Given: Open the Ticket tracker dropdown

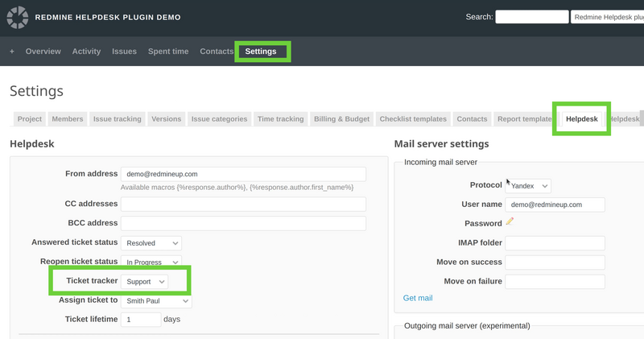Looking at the screenshot, I should click(x=145, y=282).
